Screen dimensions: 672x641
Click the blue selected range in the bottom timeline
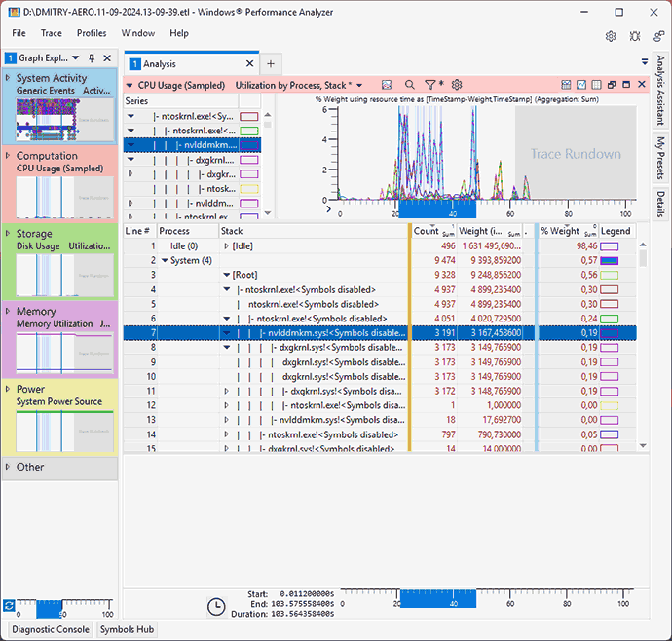(x=437, y=598)
